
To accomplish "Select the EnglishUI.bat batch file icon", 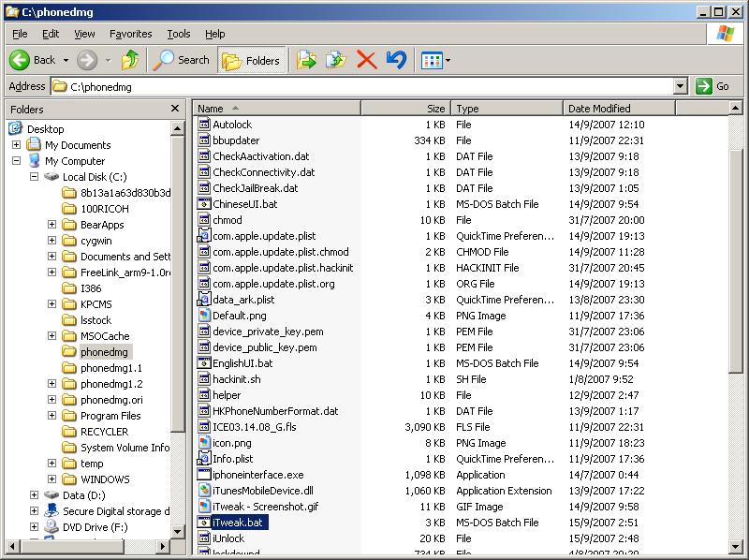I will coord(204,363).
